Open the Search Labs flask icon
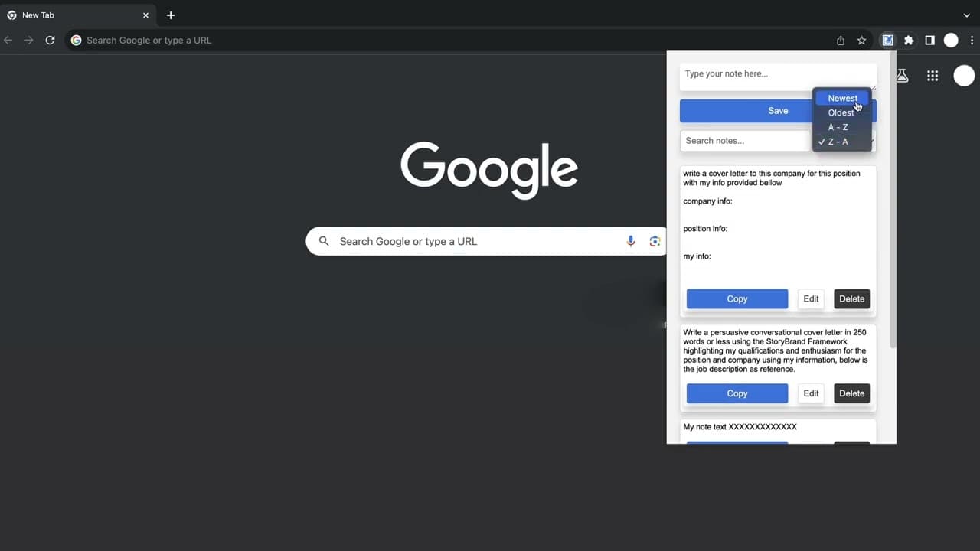Viewport: 980px width, 551px height. (903, 75)
